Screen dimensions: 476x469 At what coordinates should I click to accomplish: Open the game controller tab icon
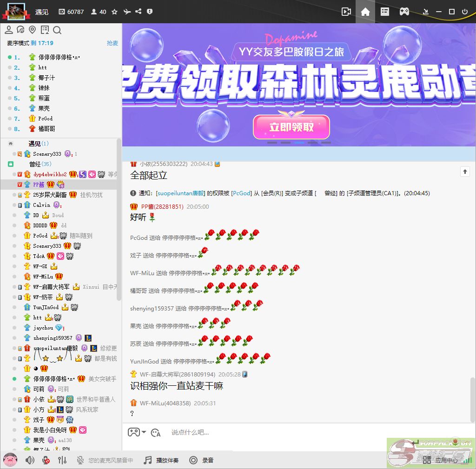click(x=404, y=12)
